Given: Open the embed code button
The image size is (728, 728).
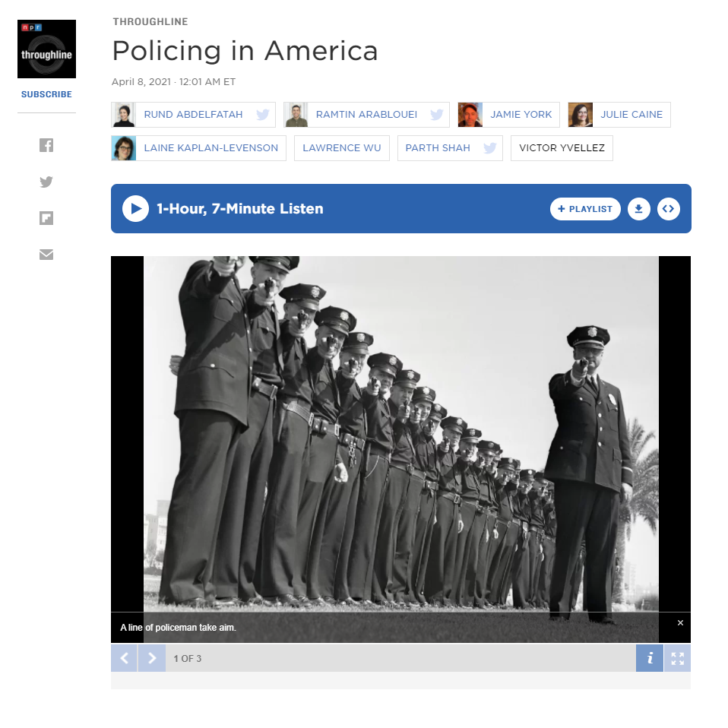Looking at the screenshot, I should click(669, 209).
